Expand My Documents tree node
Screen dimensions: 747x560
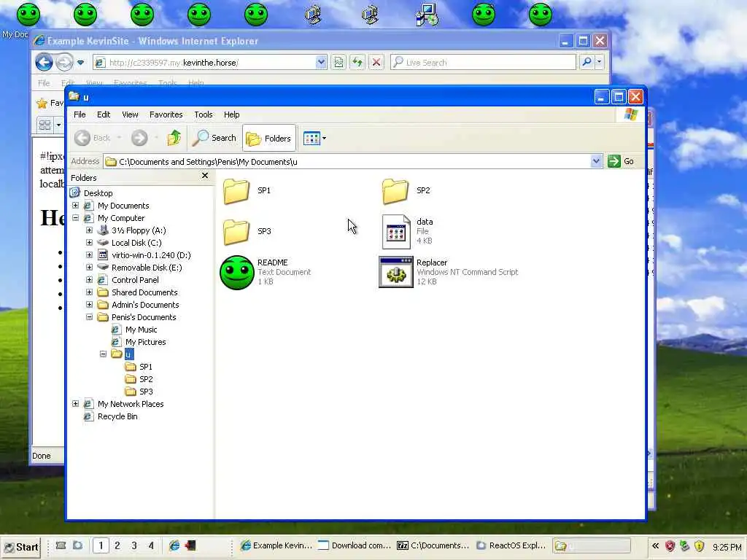(75, 205)
